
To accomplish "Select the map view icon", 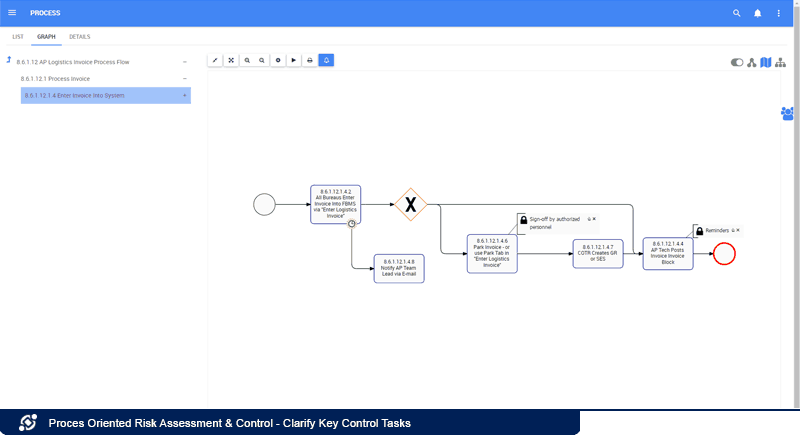I will [766, 62].
